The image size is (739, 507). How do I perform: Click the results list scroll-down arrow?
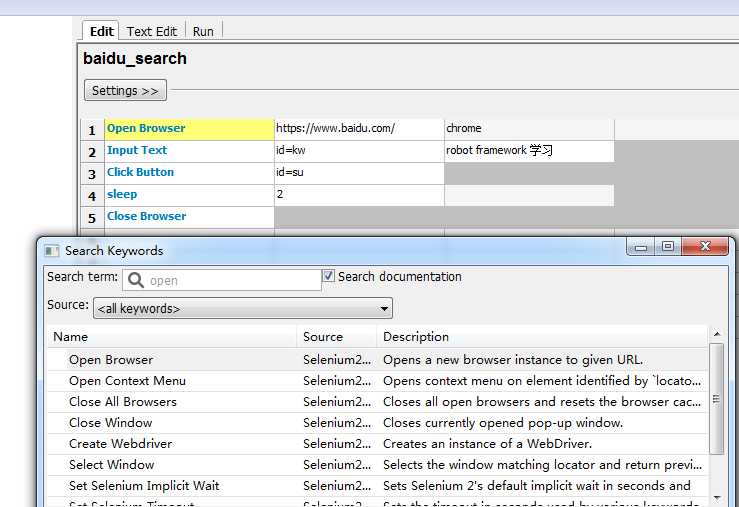[x=717, y=498]
